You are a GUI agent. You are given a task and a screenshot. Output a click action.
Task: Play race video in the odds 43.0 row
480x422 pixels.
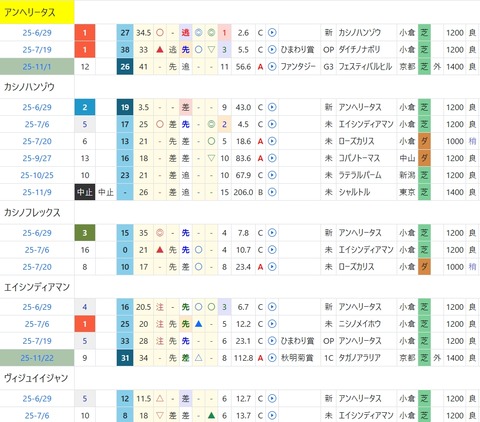[272, 107]
